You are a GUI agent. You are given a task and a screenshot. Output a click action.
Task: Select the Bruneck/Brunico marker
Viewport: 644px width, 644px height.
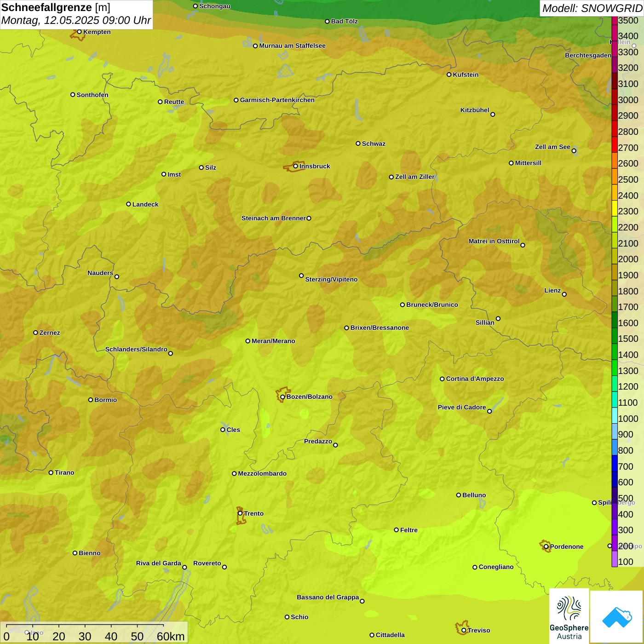pyautogui.click(x=402, y=305)
